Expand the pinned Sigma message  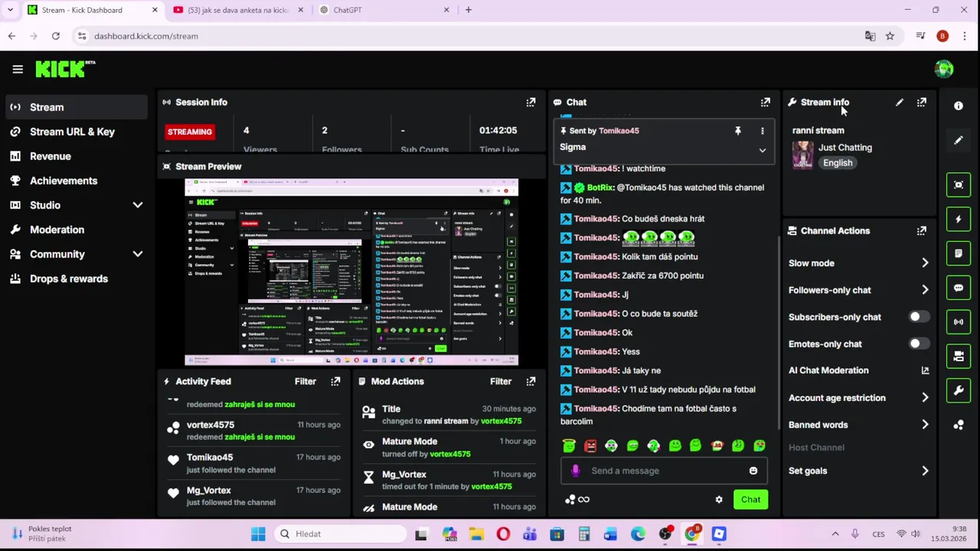point(763,151)
